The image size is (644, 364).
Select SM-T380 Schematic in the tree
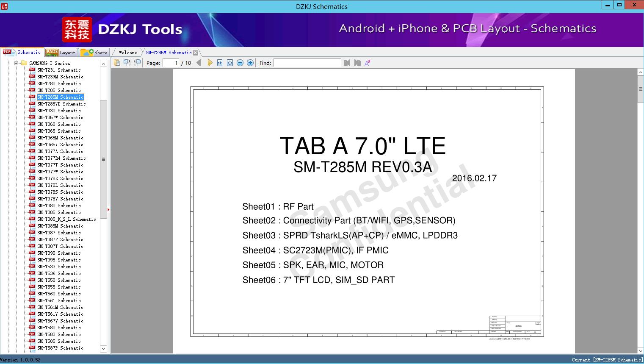(59, 206)
